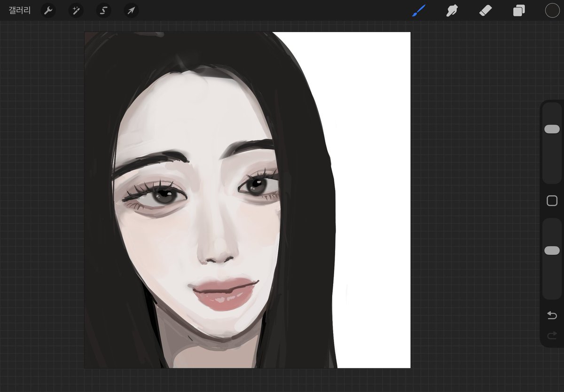Open the Actions wrench menu

point(48,10)
